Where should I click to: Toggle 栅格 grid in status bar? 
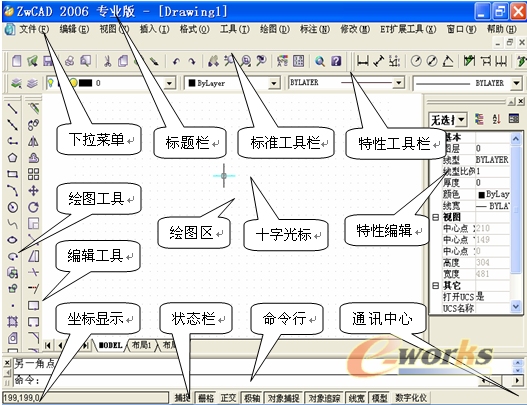206,398
